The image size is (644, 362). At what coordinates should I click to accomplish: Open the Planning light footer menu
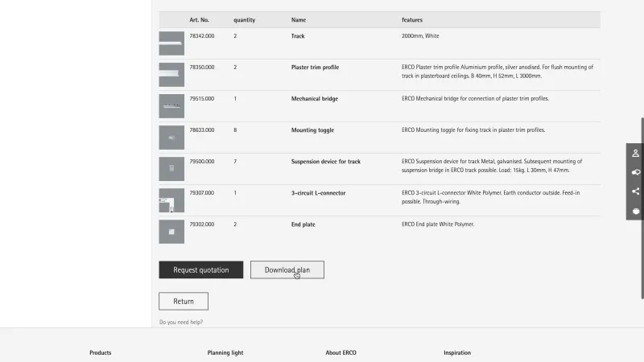point(225,352)
